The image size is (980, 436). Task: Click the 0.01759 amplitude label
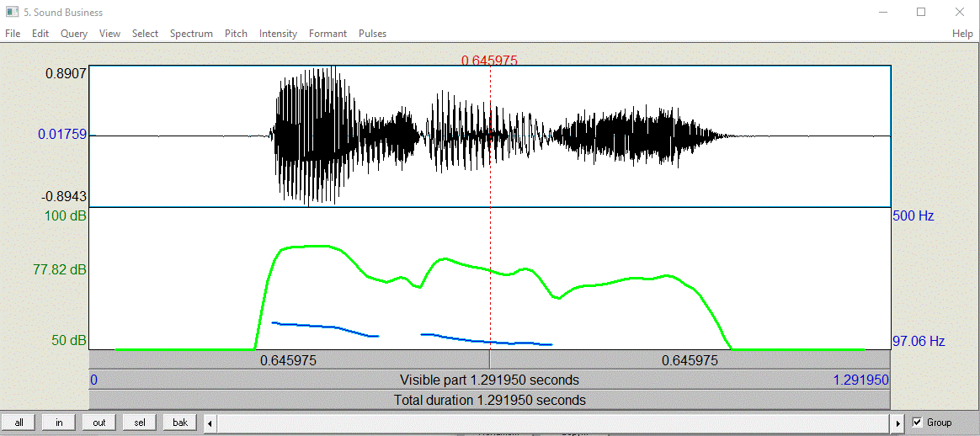[x=61, y=135]
